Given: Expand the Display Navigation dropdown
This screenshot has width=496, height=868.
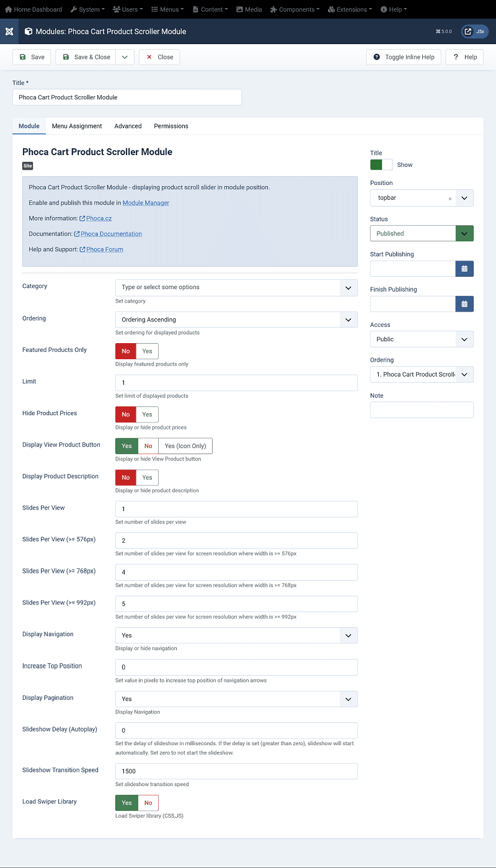Looking at the screenshot, I should 348,635.
